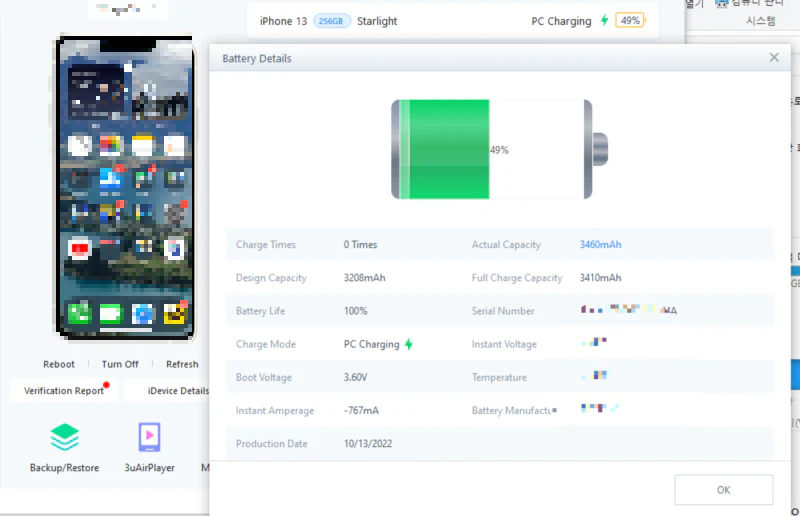Click the Instant Voltage label
800x516 pixels.
coord(504,344)
